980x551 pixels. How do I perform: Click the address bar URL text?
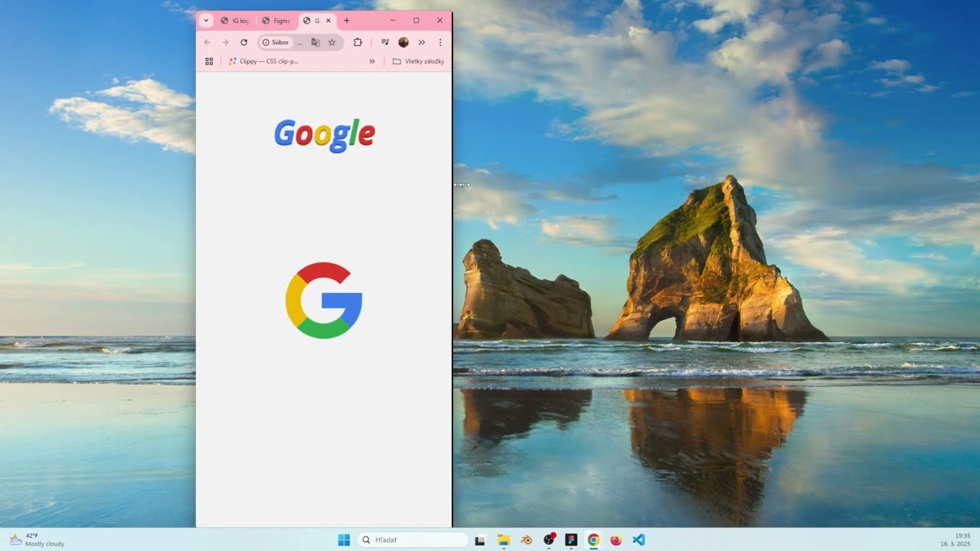pyautogui.click(x=299, y=42)
